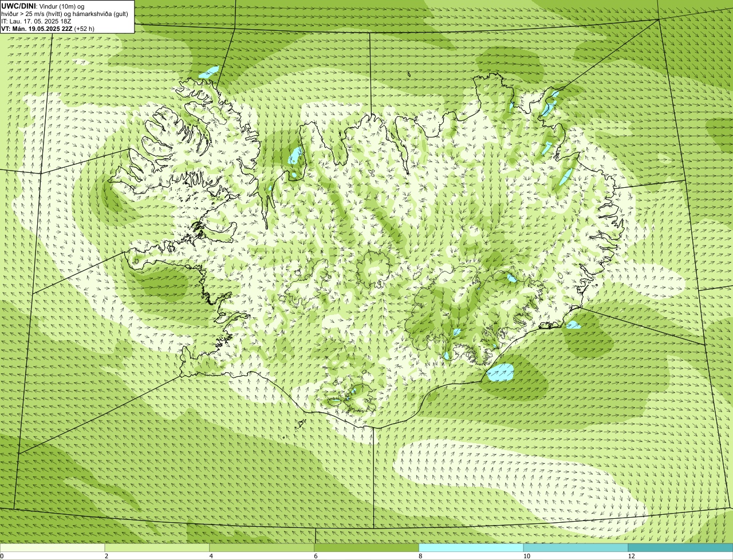Click the 8–10 m/s pale cyan legend segment
This screenshot has width=733, height=560.
point(471,548)
